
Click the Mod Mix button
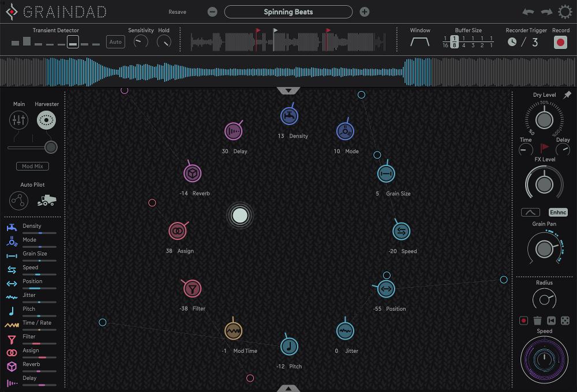(x=32, y=166)
